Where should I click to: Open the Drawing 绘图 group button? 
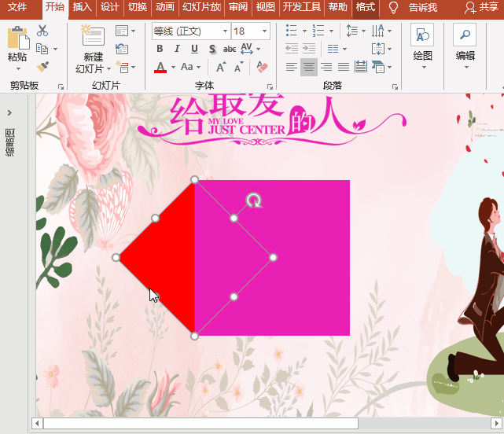[422, 46]
